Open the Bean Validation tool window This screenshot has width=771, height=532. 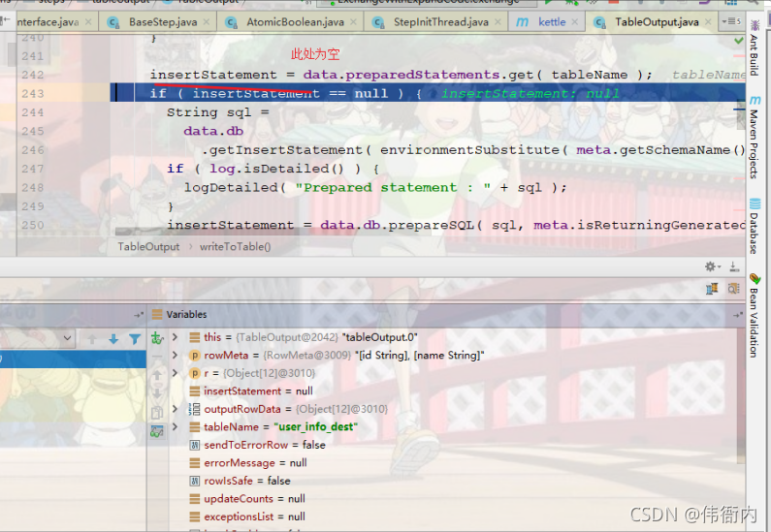755,315
